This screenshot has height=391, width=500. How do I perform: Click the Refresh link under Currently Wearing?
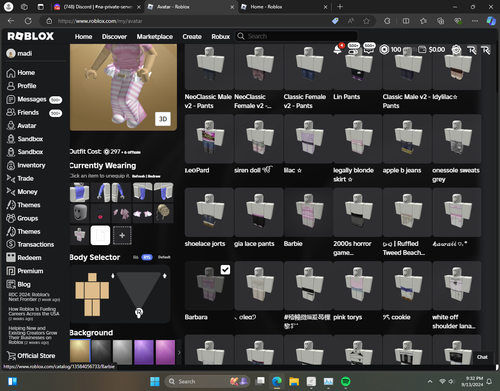(139, 176)
